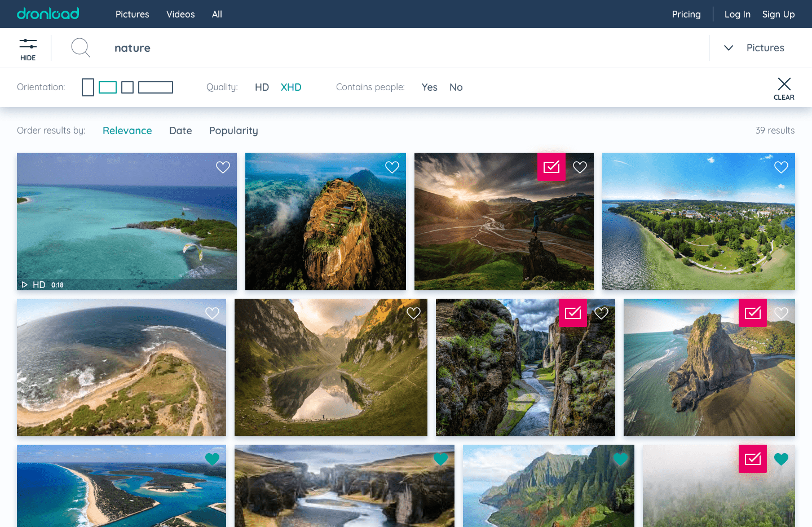This screenshot has width=812, height=527.
Task: Click the dronload logo
Action: [x=48, y=14]
